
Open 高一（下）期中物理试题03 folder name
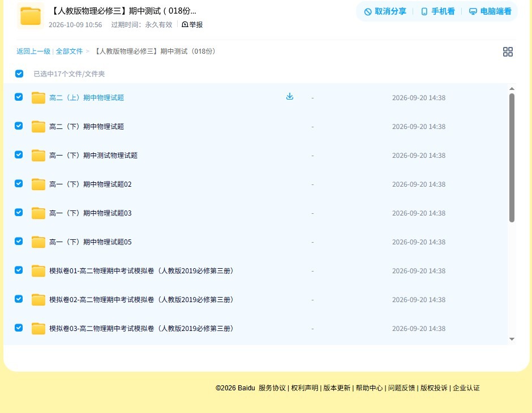90,213
